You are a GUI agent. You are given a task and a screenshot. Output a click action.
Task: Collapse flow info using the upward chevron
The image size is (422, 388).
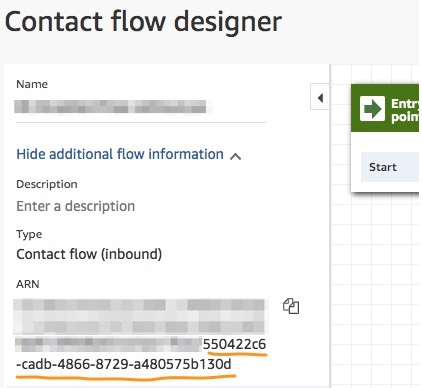pyautogui.click(x=235, y=156)
